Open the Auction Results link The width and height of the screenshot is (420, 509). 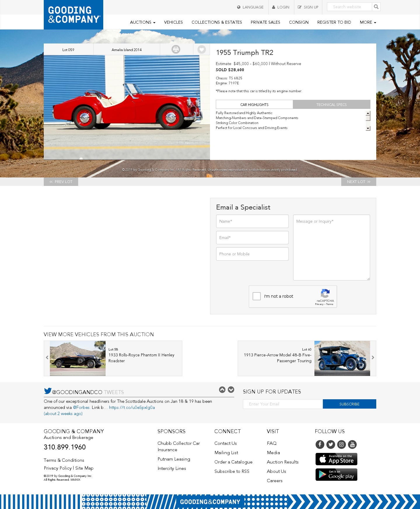coord(283,462)
